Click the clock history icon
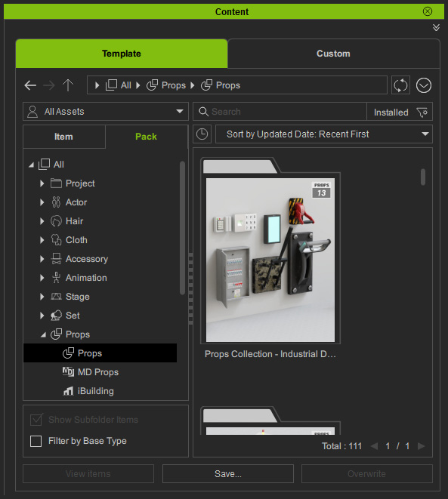Viewport: 448px width, 499px height. [202, 134]
